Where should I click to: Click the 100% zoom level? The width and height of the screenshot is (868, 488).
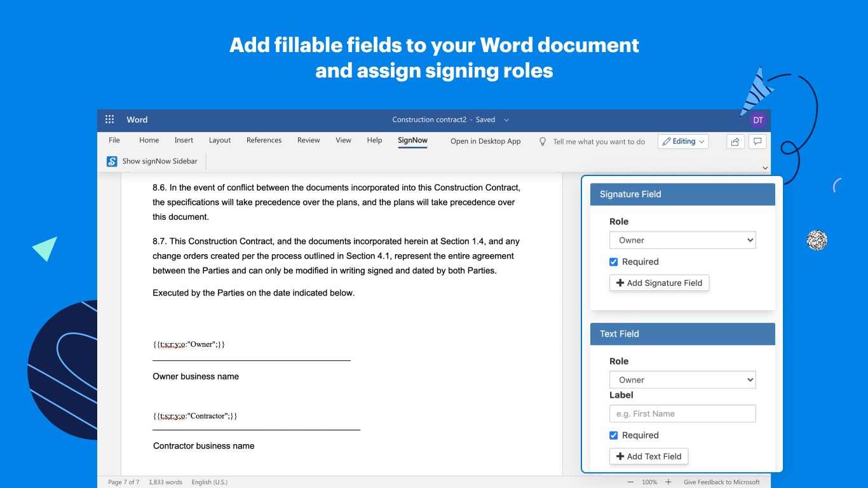pos(649,482)
